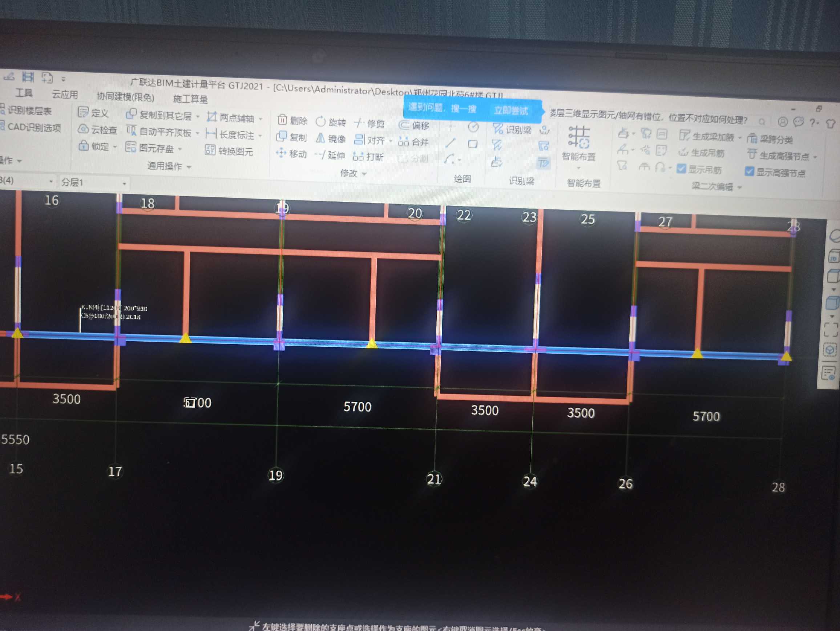The width and height of the screenshot is (840, 631).
Task: Click 转换图元 tool
Action: pyautogui.click(x=229, y=151)
